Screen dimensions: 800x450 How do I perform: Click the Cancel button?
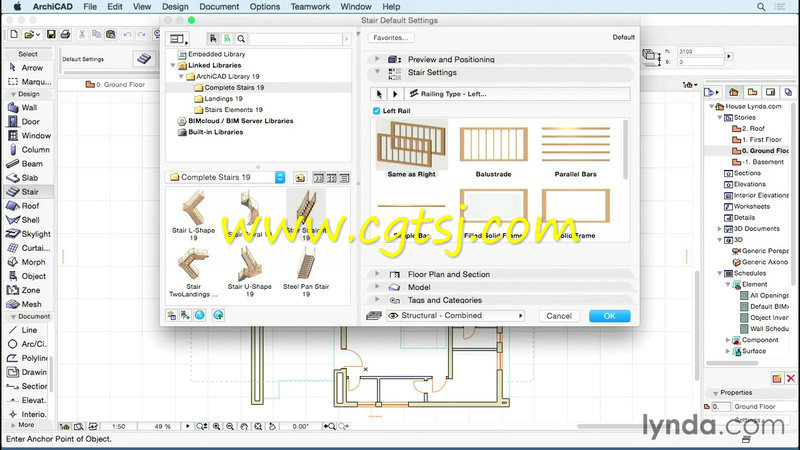point(559,316)
